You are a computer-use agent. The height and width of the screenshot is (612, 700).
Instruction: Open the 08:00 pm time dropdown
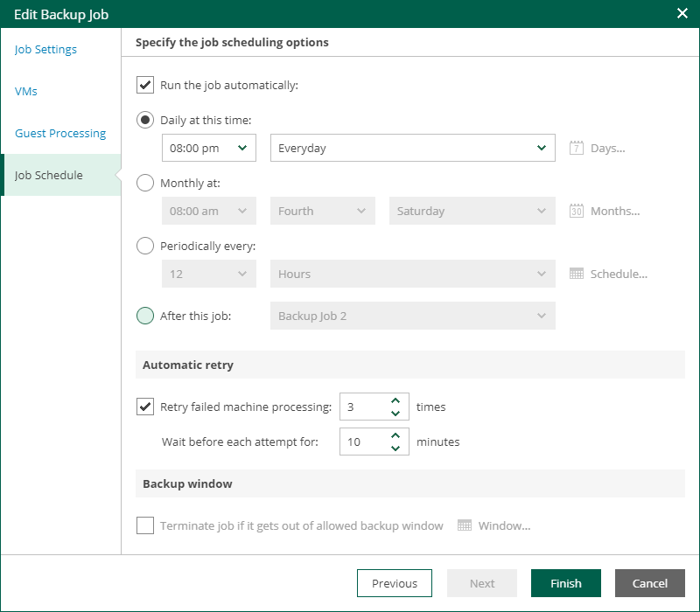(x=209, y=148)
